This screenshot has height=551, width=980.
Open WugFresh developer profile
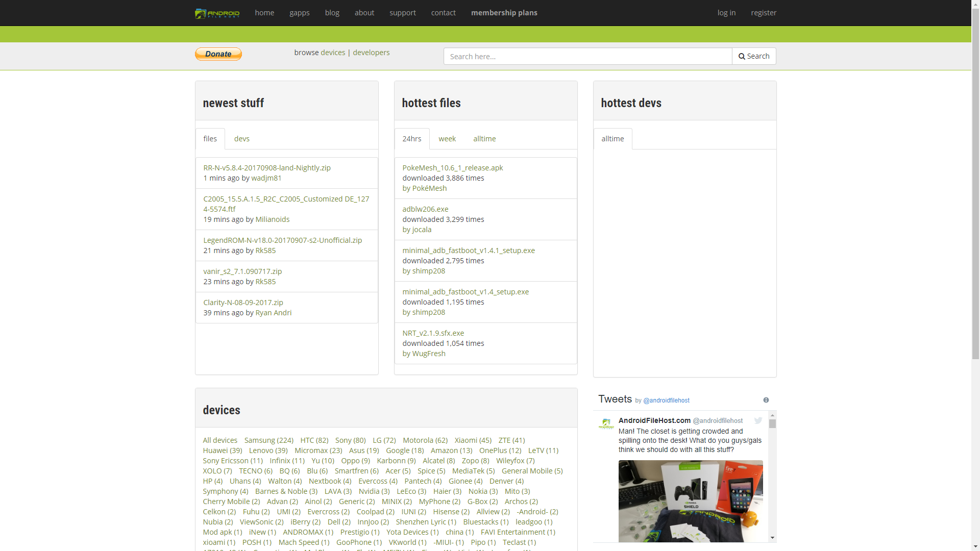429,354
